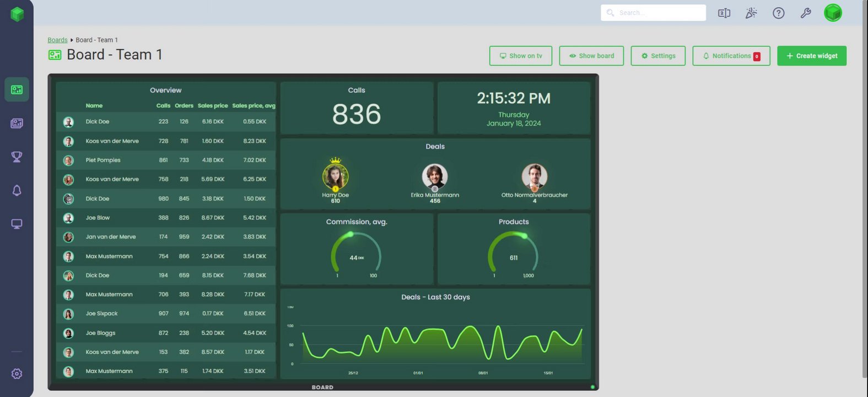868x397 pixels.
Task: Click the Overview widget title
Action: (165, 90)
